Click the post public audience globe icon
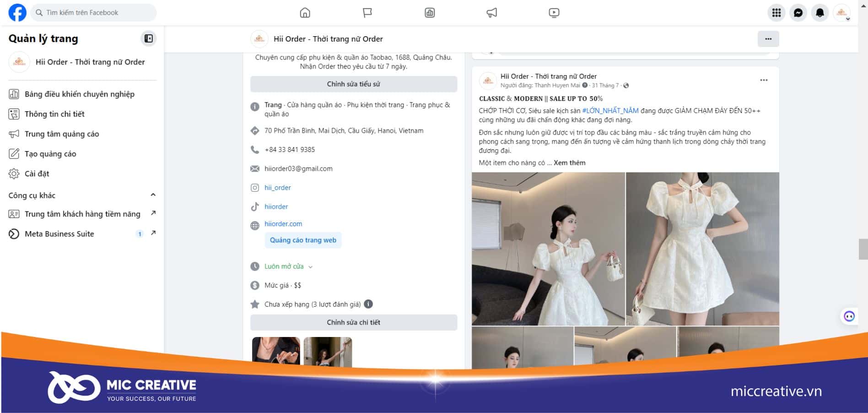 pos(626,86)
